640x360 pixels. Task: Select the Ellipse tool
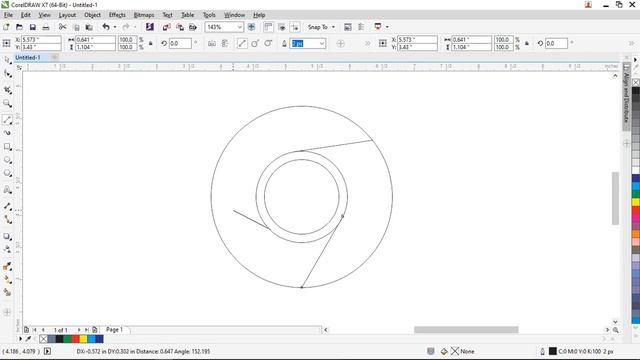click(7, 160)
